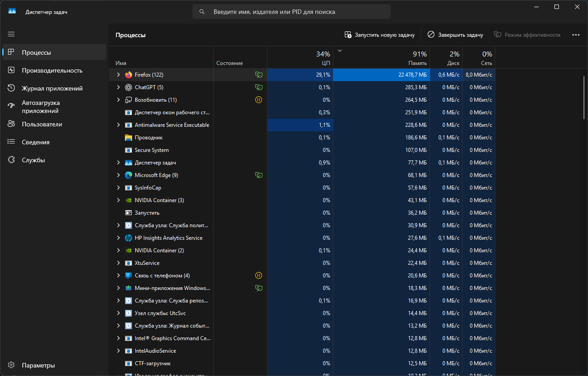The image size is (588, 376).
Task: Expand the XtuService row
Action: point(118,263)
